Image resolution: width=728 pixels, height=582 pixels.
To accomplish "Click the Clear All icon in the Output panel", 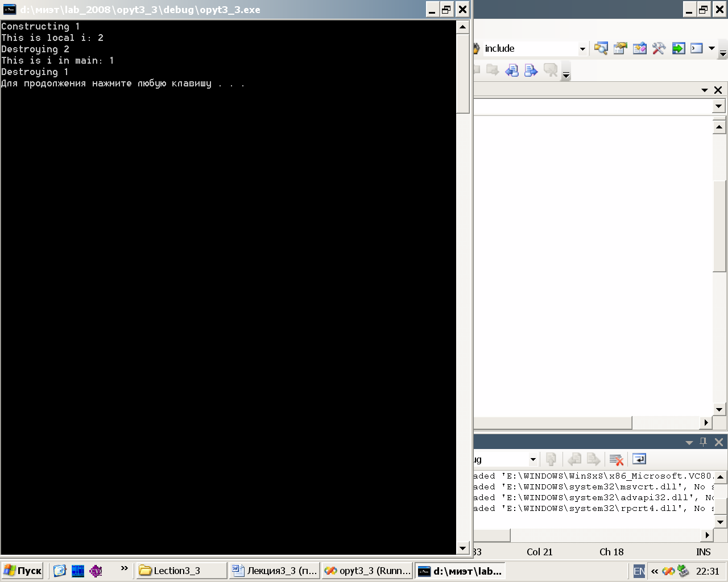I will (616, 459).
